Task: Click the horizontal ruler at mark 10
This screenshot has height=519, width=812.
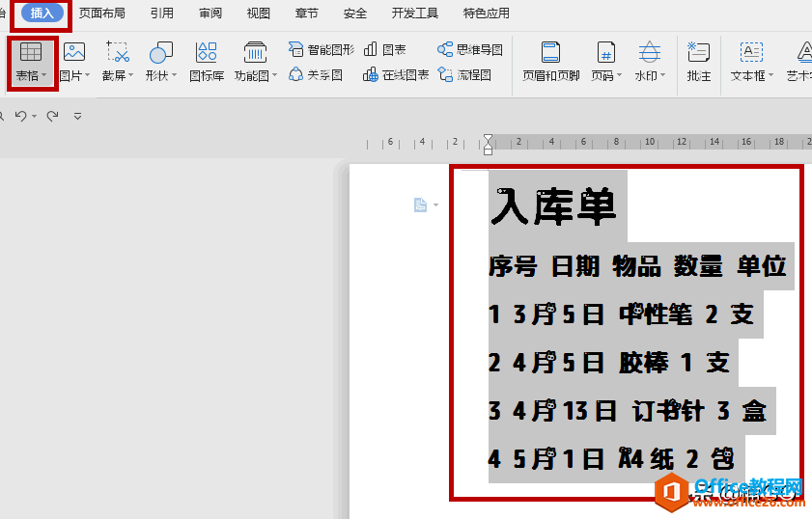Action: click(x=650, y=141)
